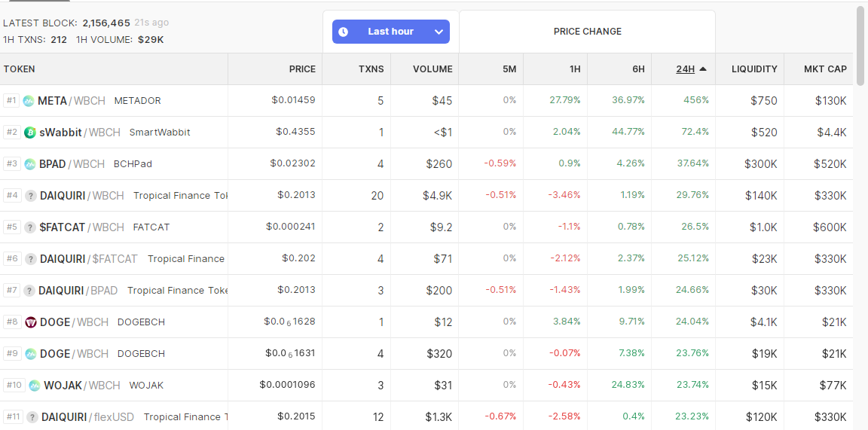868x430 pixels.
Task: Click the question mark icon beside DAIQUIRI/WBCH
Action: coord(30,195)
